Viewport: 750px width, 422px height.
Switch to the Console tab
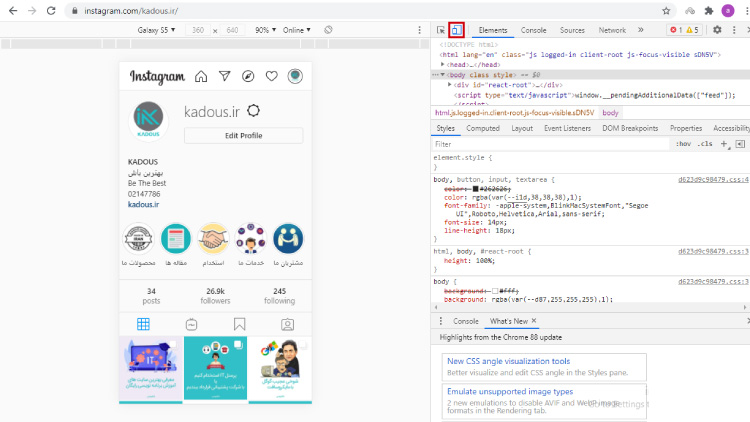coord(534,30)
